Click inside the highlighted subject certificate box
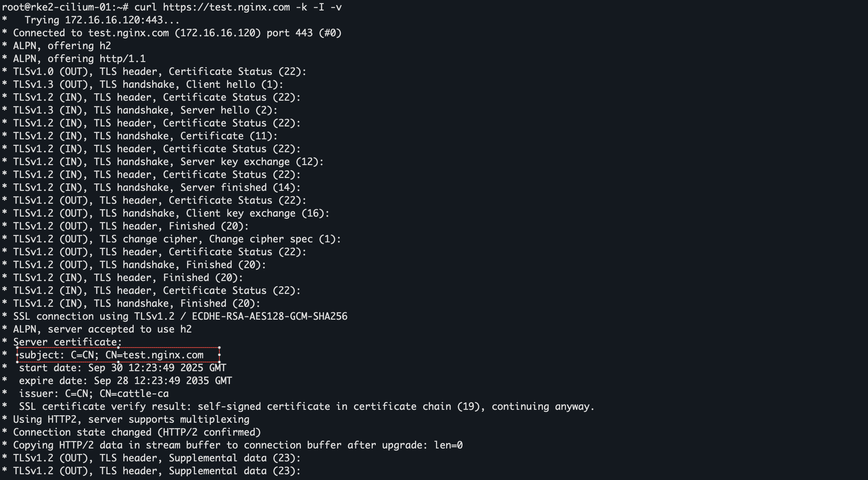Screen dimensions: 868x480 (111, 355)
